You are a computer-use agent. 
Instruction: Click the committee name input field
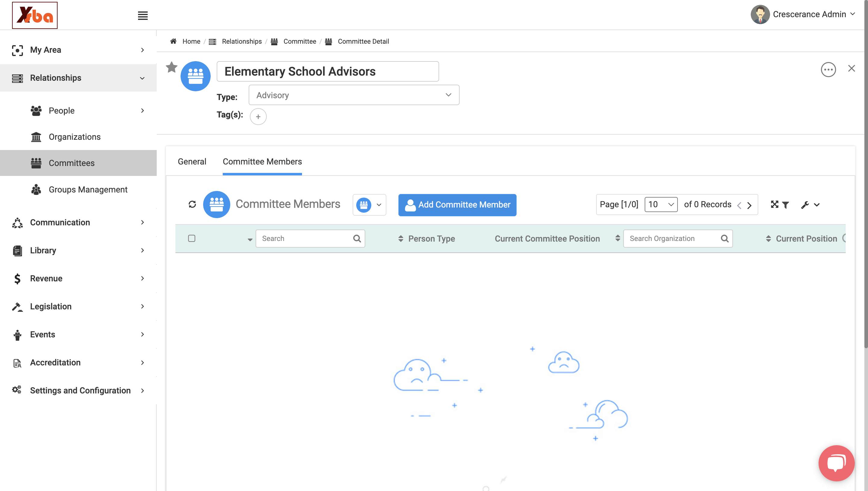coord(328,71)
